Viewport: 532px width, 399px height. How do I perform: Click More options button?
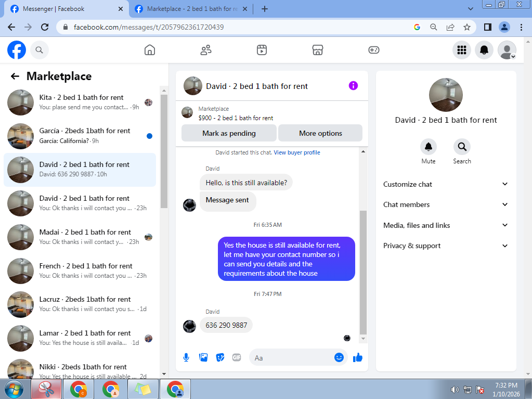[x=320, y=133]
